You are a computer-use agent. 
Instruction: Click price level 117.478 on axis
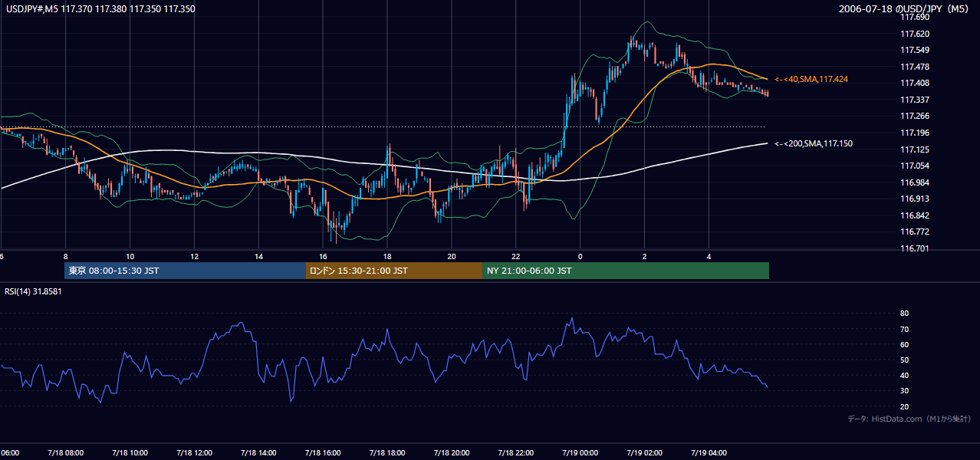pyautogui.click(x=914, y=67)
